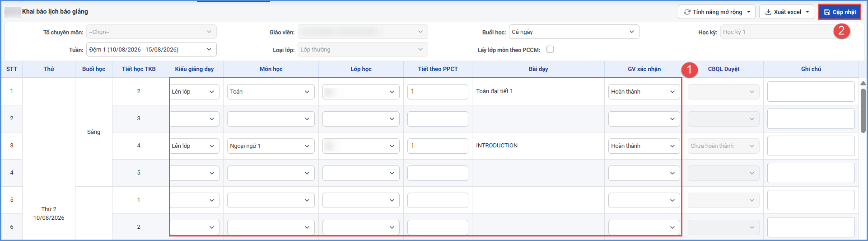Click Tiết theo PPCT field in row 2
Image resolution: width=868 pixels, height=241 pixels.
[438, 119]
